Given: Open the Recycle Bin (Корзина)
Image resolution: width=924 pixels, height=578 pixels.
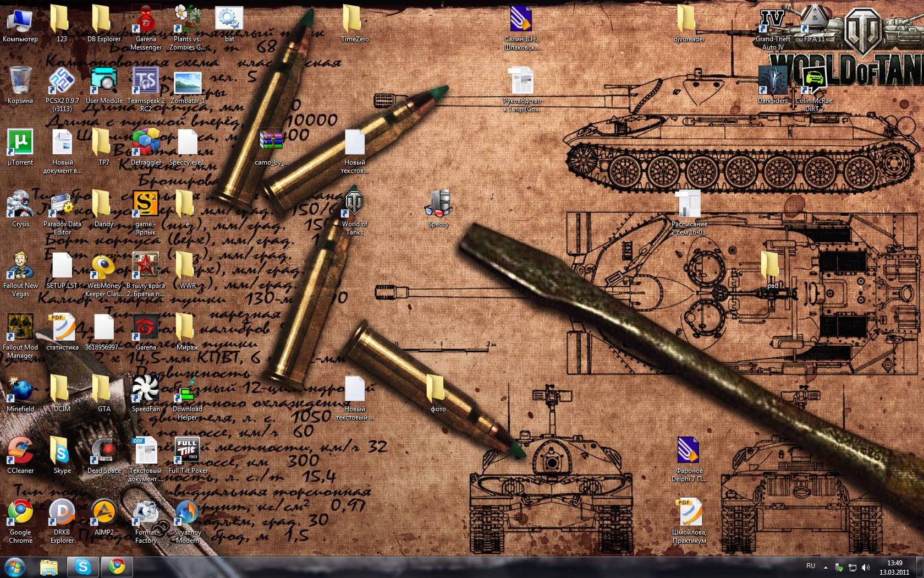Looking at the screenshot, I should coord(20,81).
